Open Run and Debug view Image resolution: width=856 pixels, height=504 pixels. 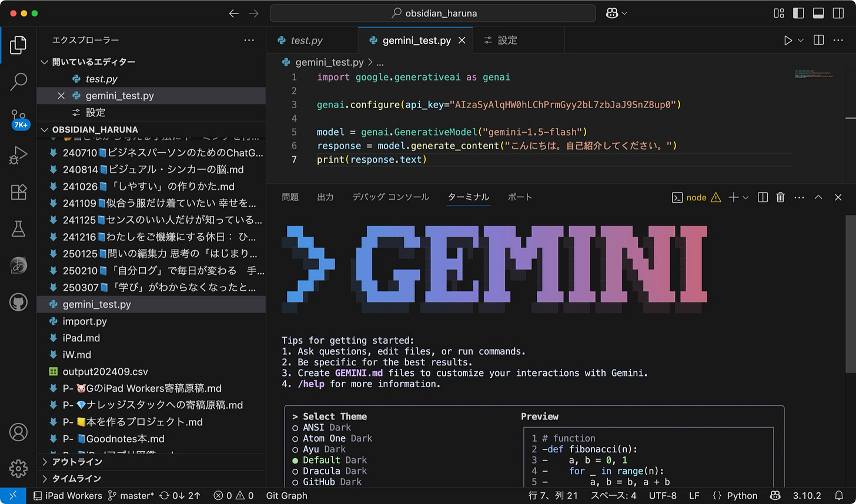[x=18, y=155]
